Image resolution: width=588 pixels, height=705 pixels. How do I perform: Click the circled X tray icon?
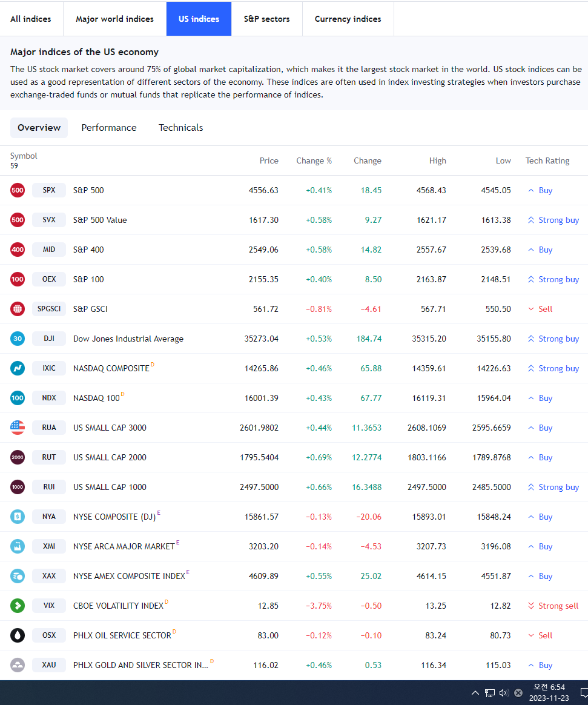(518, 693)
